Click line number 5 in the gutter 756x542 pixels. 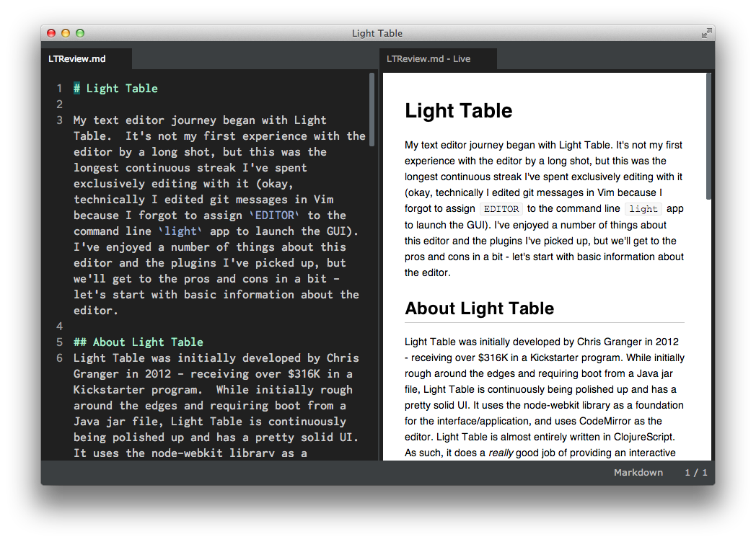[59, 342]
